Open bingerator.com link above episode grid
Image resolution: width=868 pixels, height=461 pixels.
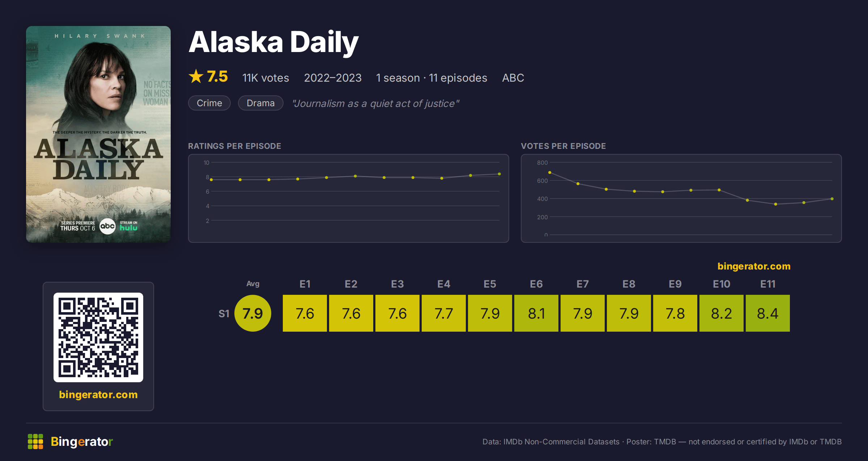pos(754,266)
